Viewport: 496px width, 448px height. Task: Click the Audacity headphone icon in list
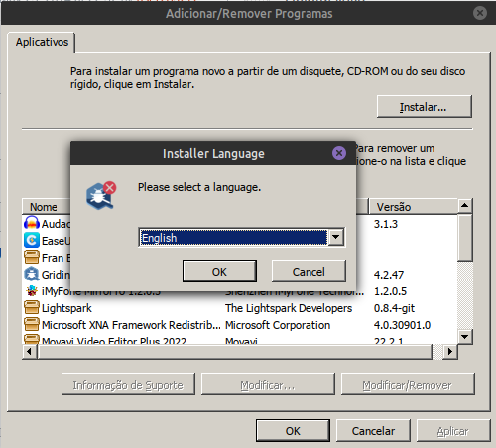32,224
